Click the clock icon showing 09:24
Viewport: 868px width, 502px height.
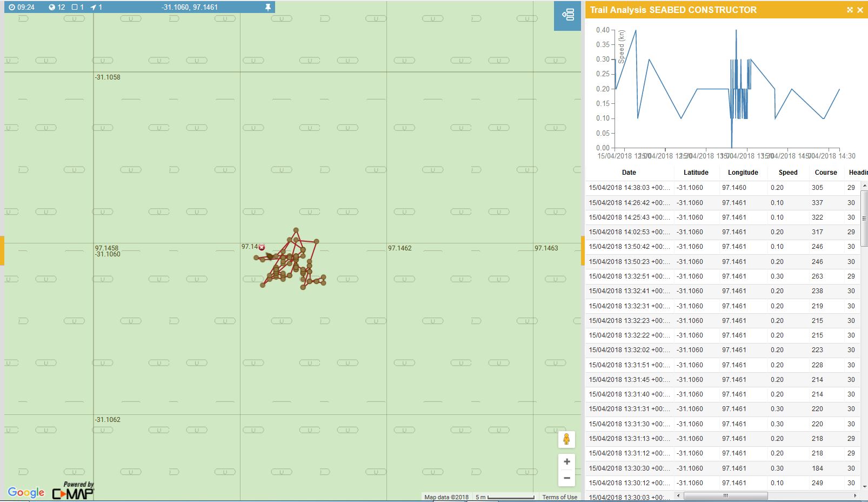pos(12,8)
